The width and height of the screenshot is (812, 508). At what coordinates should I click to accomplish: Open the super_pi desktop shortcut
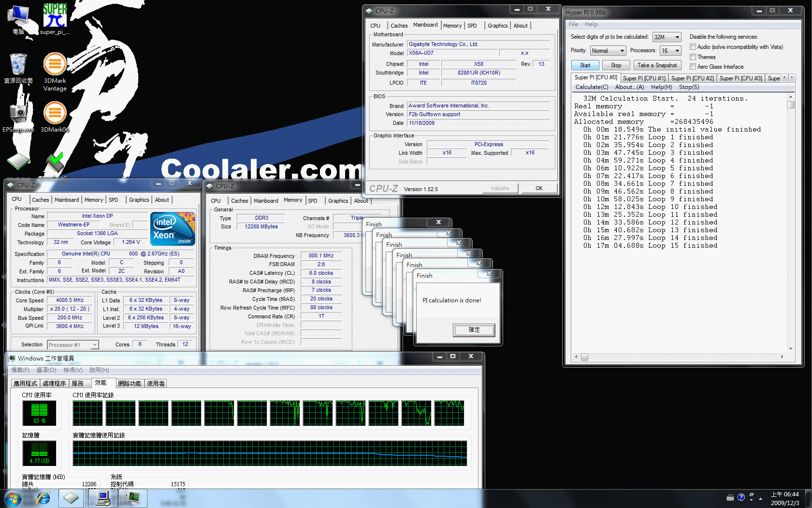(55, 19)
